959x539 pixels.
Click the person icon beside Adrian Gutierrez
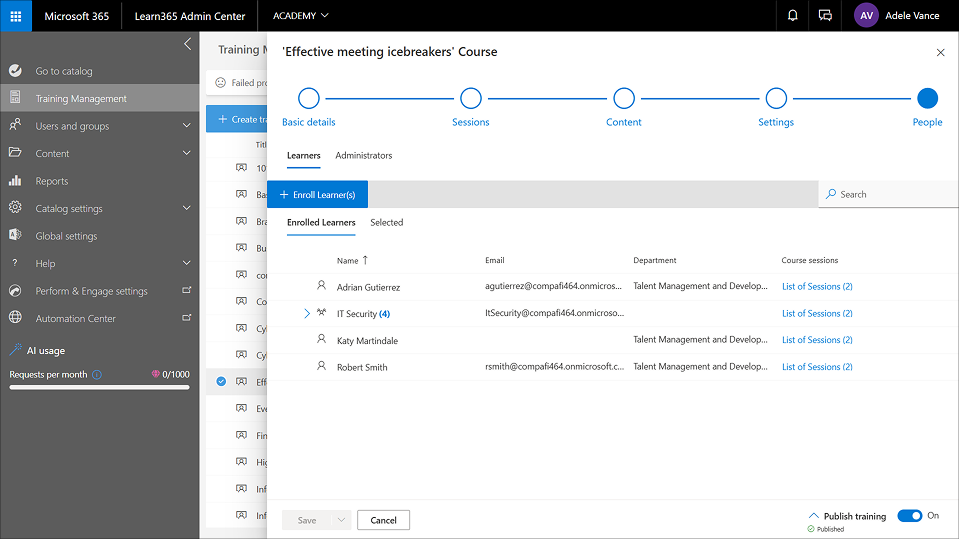[321, 286]
